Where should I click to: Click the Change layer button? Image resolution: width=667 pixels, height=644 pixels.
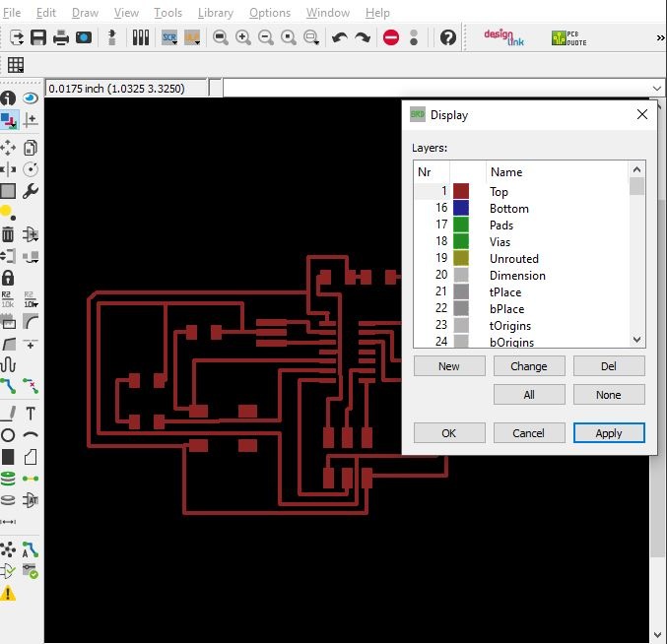[529, 366]
